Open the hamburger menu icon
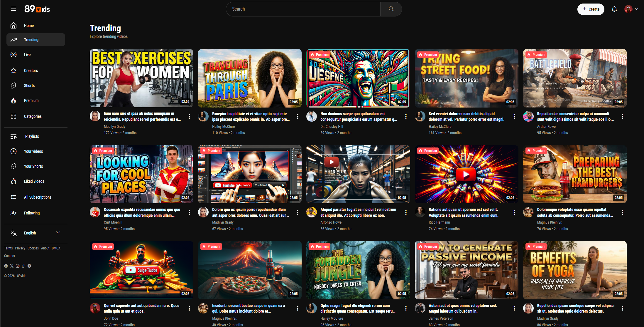 point(13,9)
